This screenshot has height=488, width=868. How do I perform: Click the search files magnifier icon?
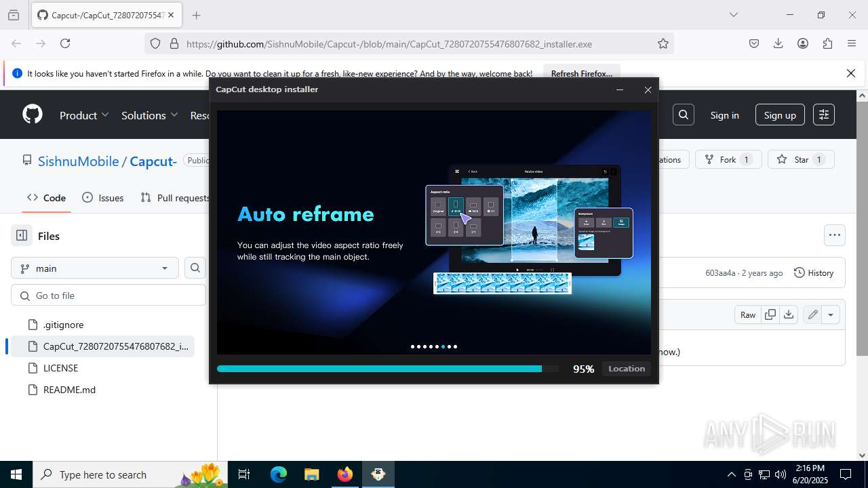(195, 268)
